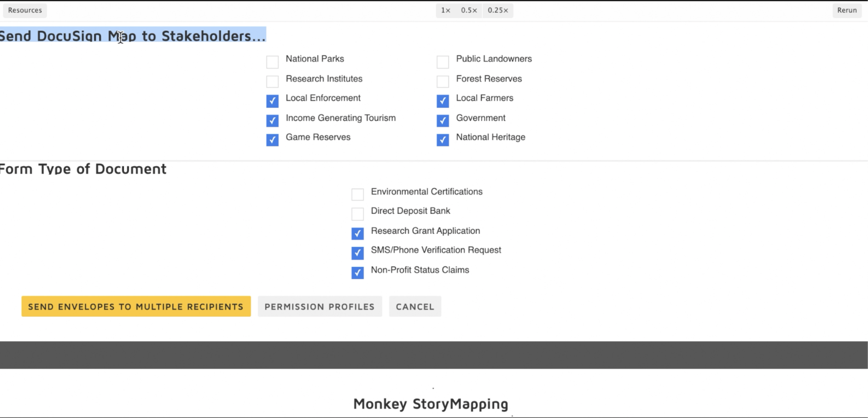Open Permission Profiles

(319, 306)
